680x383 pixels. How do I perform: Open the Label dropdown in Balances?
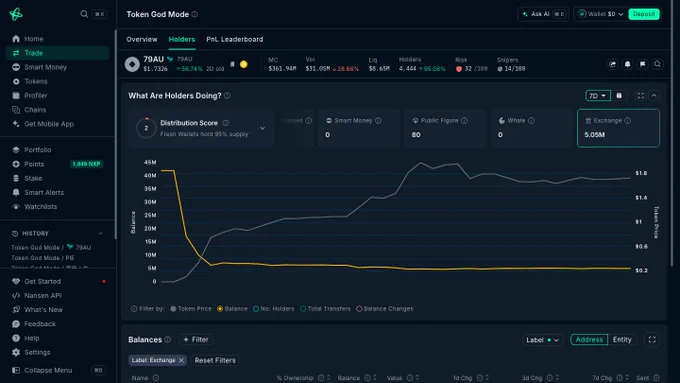[x=542, y=340]
